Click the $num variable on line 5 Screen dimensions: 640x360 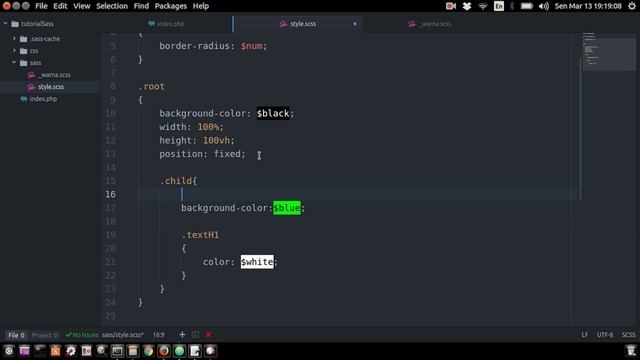[x=251, y=46]
